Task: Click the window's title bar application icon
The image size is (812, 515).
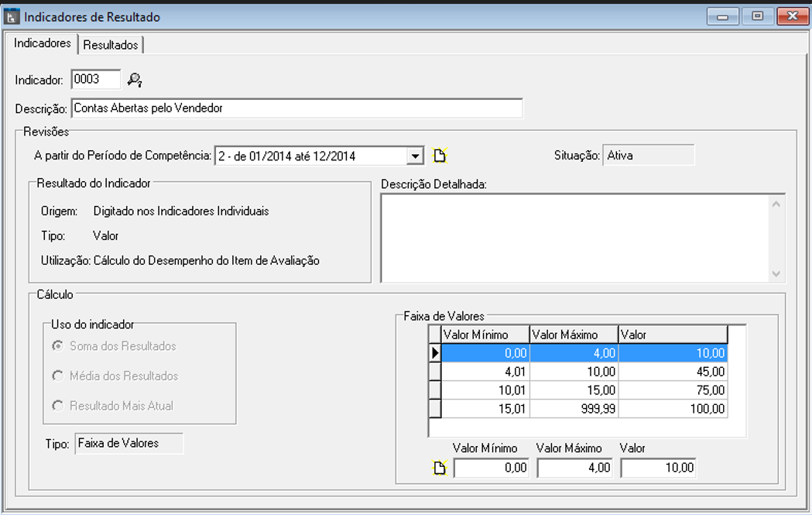Action: tap(12, 17)
